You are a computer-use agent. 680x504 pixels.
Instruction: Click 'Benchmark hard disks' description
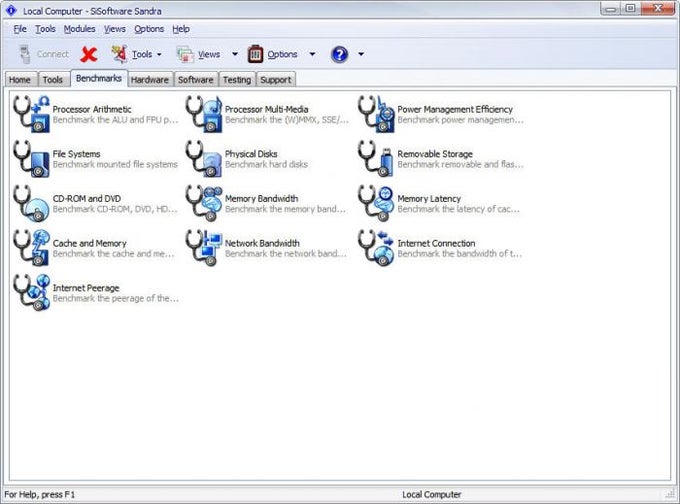[x=266, y=164]
